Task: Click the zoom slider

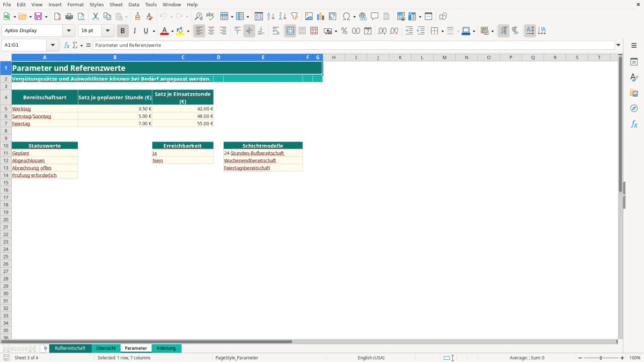Action: pyautogui.click(x=601, y=358)
